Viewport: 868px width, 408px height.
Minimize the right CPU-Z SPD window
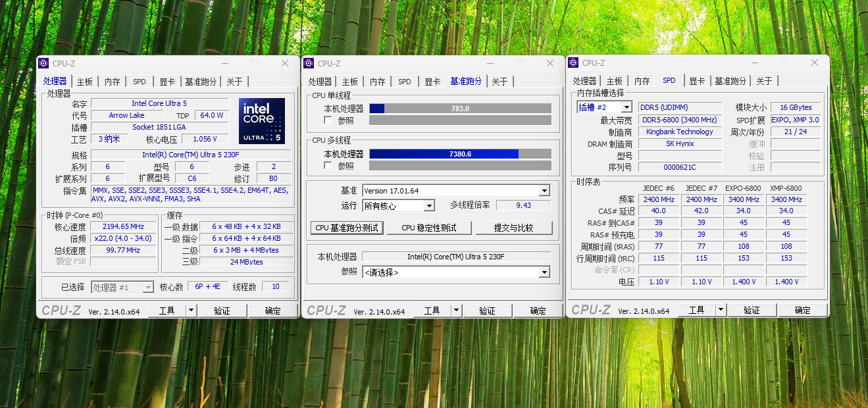755,63
